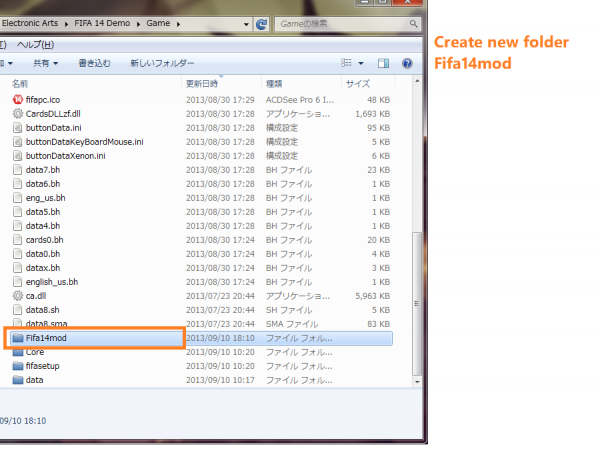Click the refresh button beside the address bar

point(262,22)
